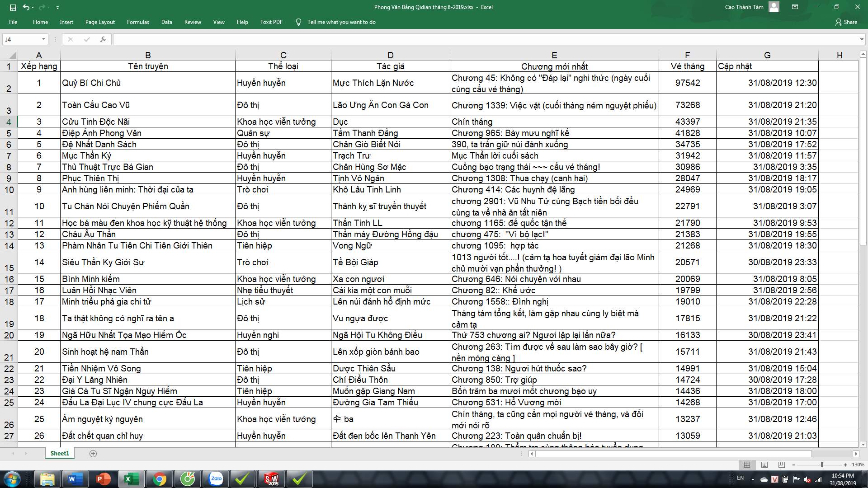The width and height of the screenshot is (868, 488).
Task: Select the Sheet1 worksheet tab
Action: (x=60, y=453)
